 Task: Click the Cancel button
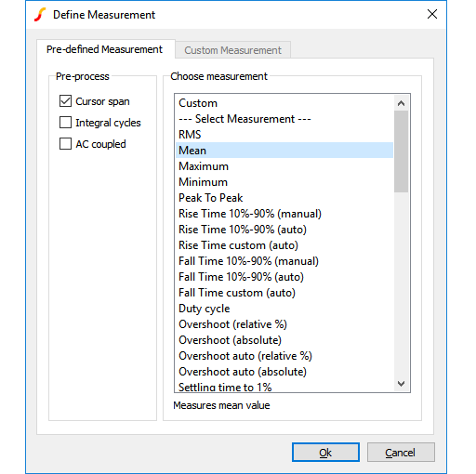[401, 453]
